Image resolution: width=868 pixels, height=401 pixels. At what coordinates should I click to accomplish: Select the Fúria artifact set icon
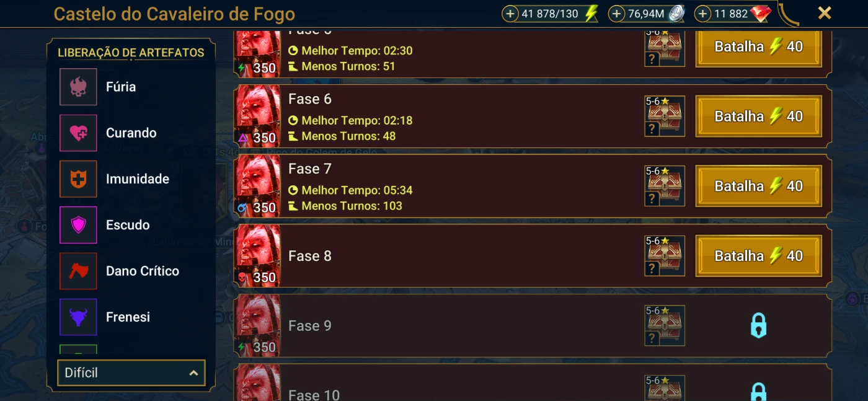(x=78, y=87)
